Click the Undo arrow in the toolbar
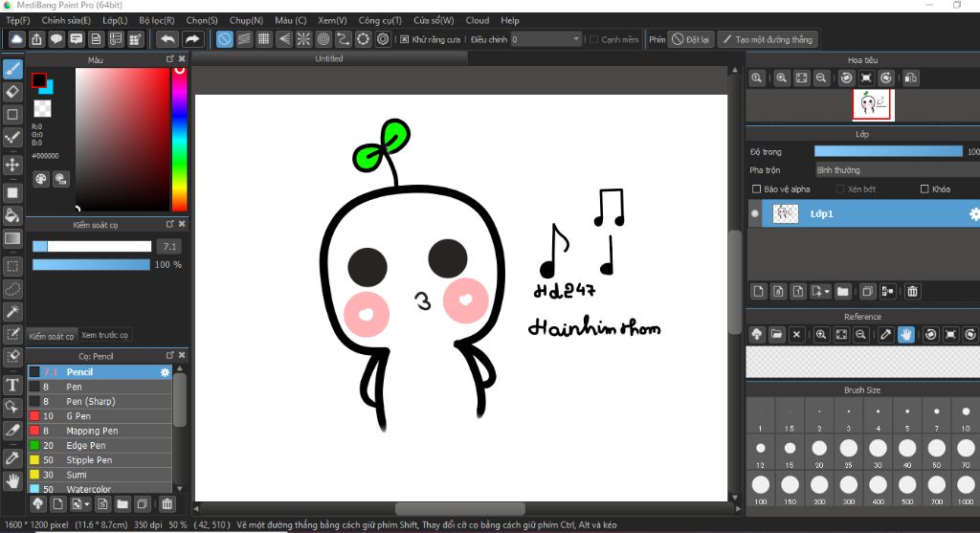The height and width of the screenshot is (533, 980). [x=167, y=39]
